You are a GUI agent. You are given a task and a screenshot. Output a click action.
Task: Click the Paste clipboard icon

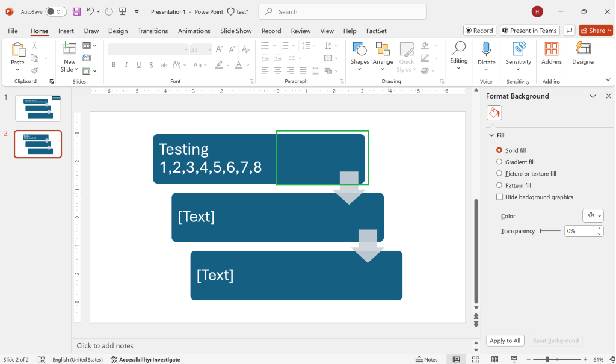(17, 51)
